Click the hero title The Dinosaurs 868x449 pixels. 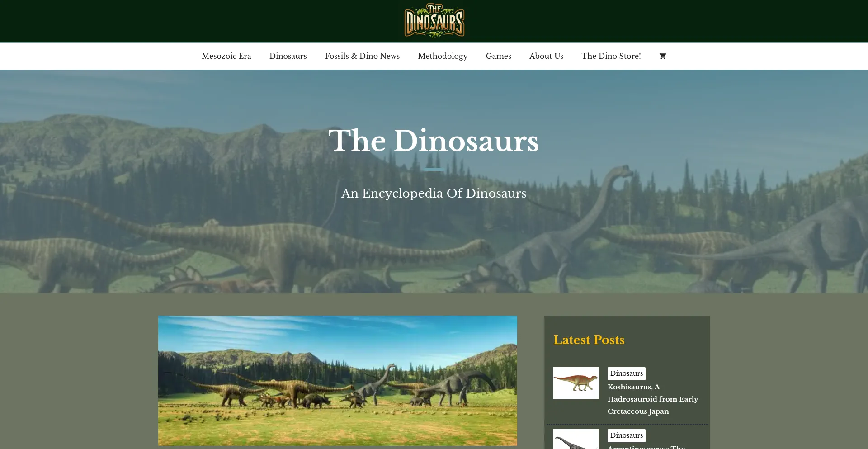[433, 141]
